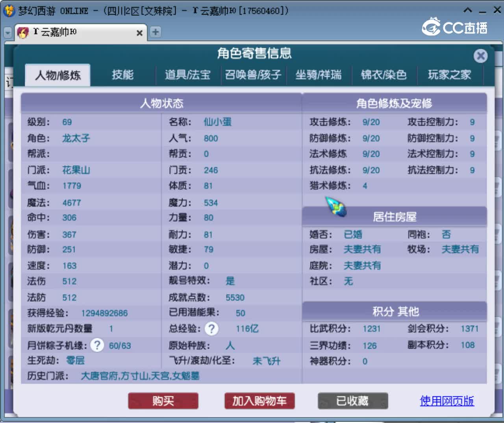Select magic value 4677

pos(72,203)
